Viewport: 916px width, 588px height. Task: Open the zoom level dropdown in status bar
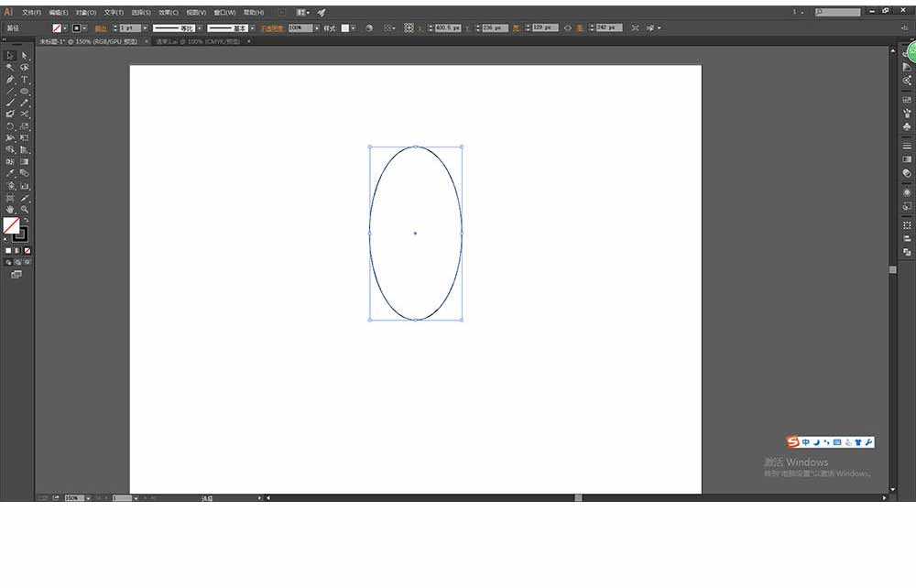click(x=88, y=498)
